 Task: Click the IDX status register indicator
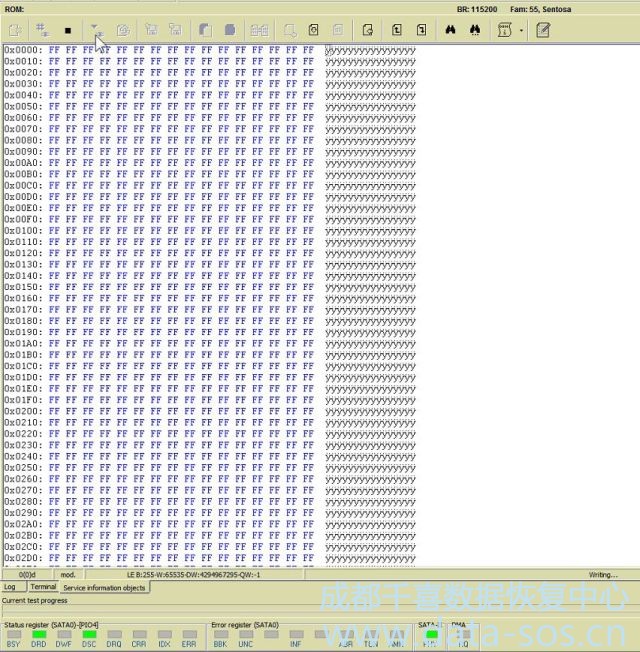coord(164,635)
